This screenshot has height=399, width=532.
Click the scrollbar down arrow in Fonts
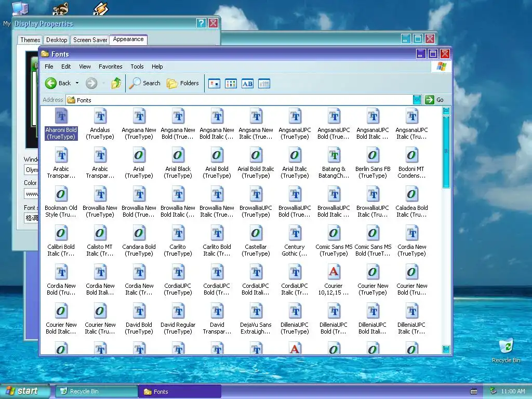pyautogui.click(x=446, y=349)
